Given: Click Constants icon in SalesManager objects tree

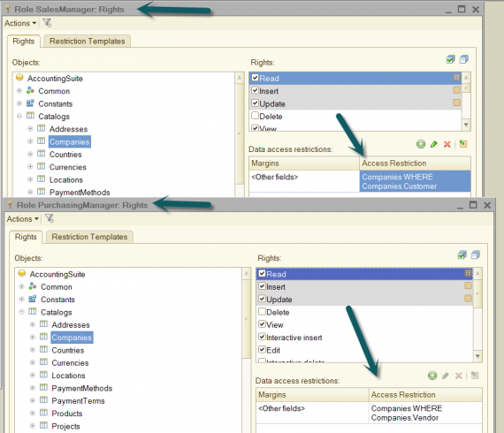Looking at the screenshot, I should click(30, 103).
